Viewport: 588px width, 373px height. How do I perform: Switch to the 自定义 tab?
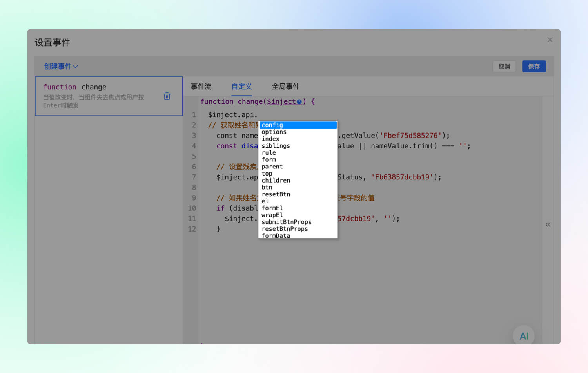click(241, 86)
